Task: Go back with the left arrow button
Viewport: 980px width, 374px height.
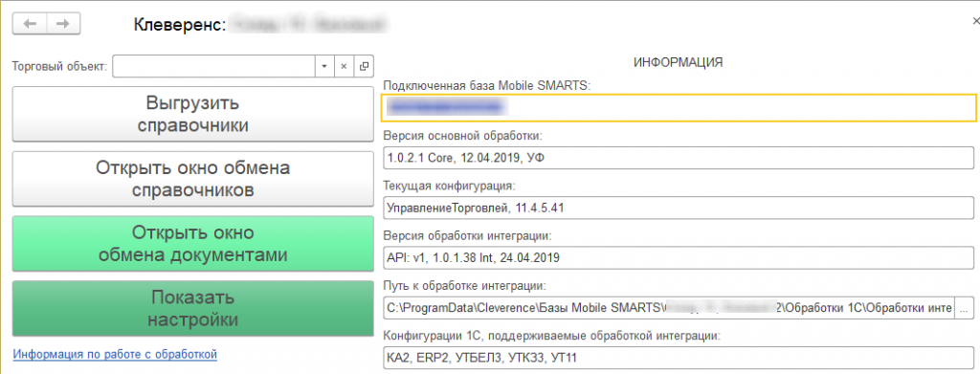Action: coord(30,24)
